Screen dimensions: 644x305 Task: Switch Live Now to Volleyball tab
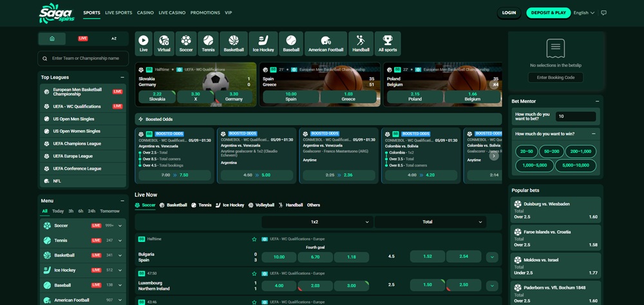(x=261, y=205)
